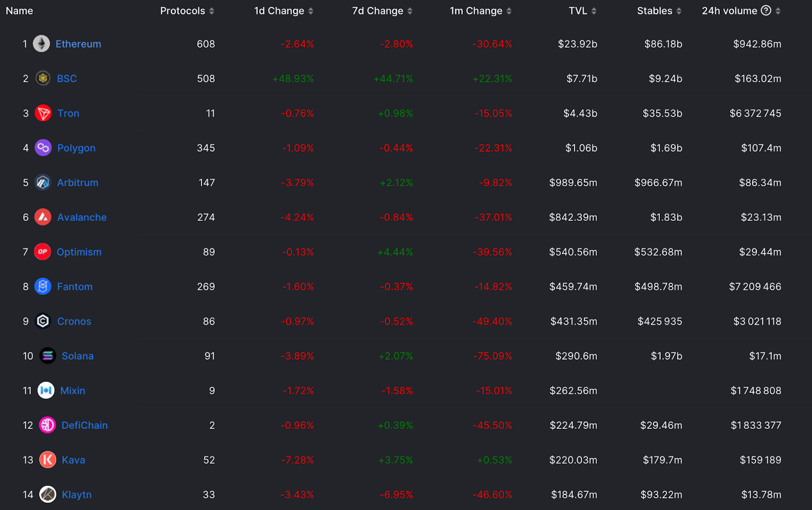Viewport: 812px width, 510px height.
Task: Click the Cronos chain logo icon
Action: 43,321
